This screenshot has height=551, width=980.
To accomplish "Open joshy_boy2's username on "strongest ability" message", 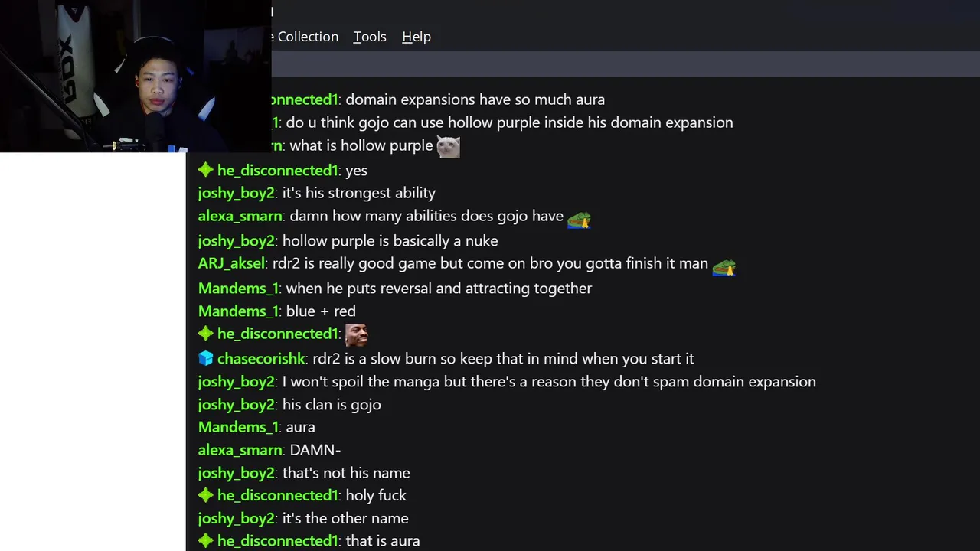I will coord(236,193).
